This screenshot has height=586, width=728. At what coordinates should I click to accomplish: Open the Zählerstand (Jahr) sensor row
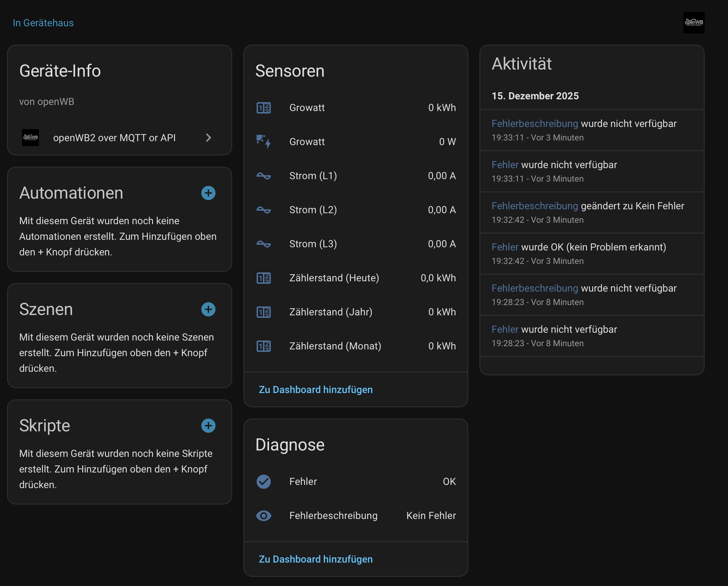pos(355,312)
